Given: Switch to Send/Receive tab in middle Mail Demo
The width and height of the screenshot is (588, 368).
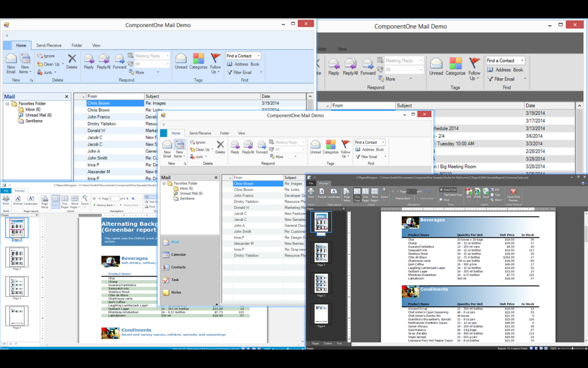Looking at the screenshot, I should point(200,133).
